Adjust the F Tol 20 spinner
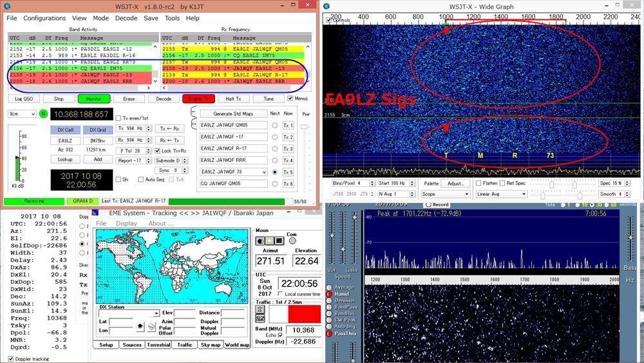Viewport: 644px width, 363px height. click(x=149, y=151)
